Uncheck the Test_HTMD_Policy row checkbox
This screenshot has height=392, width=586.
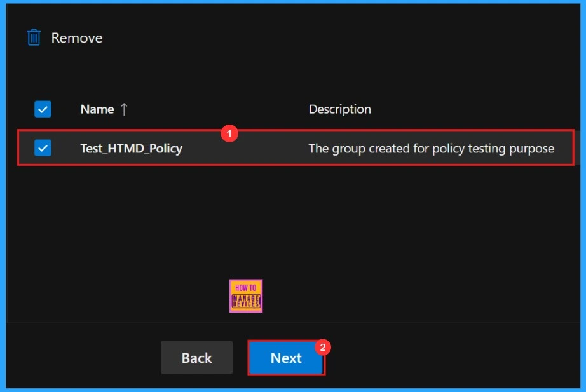pos(43,147)
